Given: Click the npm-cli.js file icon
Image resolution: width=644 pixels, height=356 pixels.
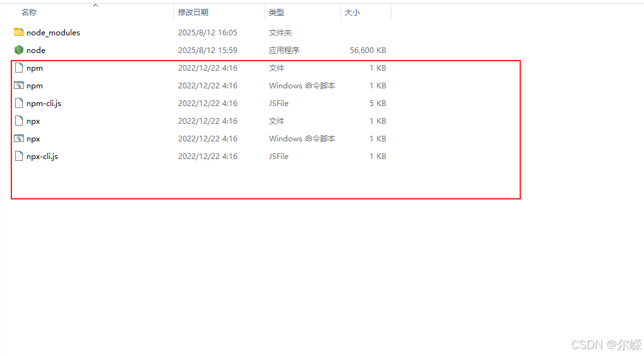Looking at the screenshot, I should 18,103.
